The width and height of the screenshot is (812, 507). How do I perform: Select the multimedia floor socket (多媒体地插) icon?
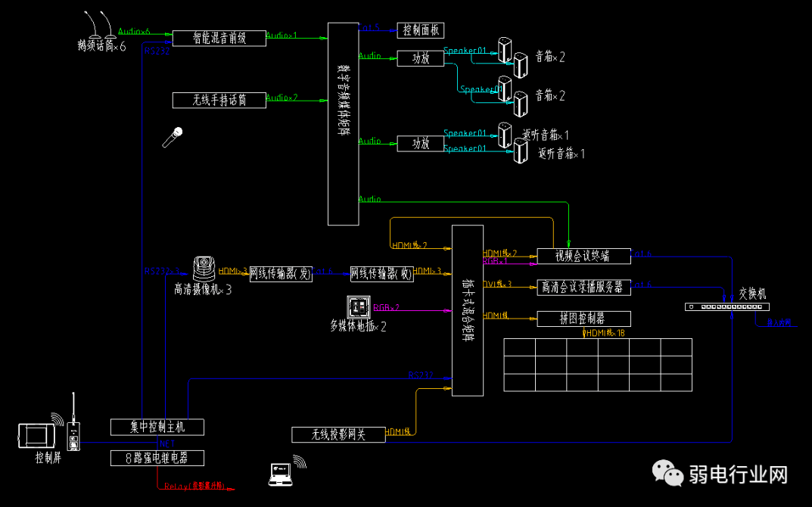pos(357,306)
